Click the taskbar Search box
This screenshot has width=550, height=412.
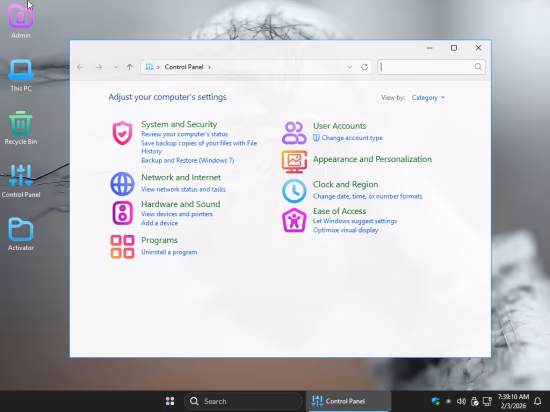pos(243,401)
